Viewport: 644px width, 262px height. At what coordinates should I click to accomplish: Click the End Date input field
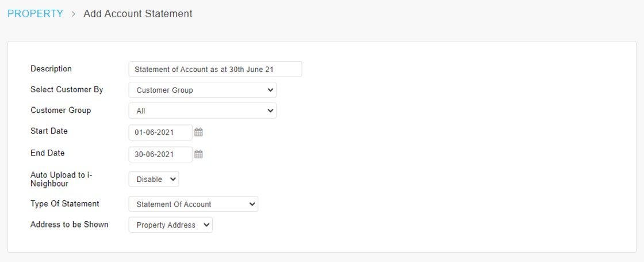[x=160, y=154]
